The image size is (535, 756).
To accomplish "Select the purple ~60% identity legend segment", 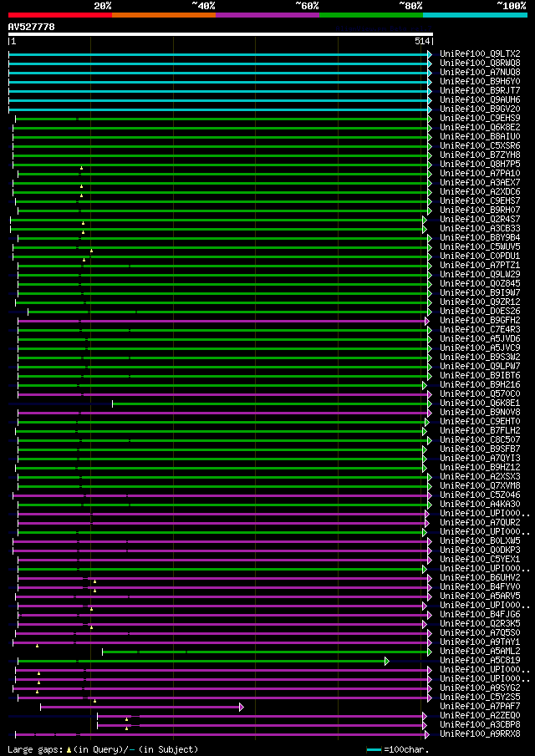I will [x=267, y=15].
